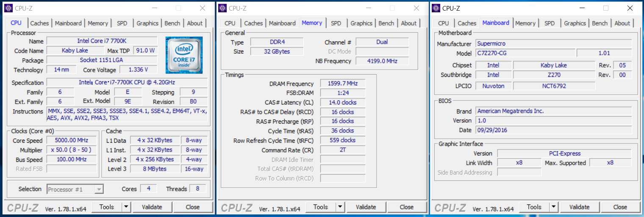Viewport: 644px width, 217px height.
Task: Switch to CPU tab in right CPU-Z window
Action: pos(444,23)
